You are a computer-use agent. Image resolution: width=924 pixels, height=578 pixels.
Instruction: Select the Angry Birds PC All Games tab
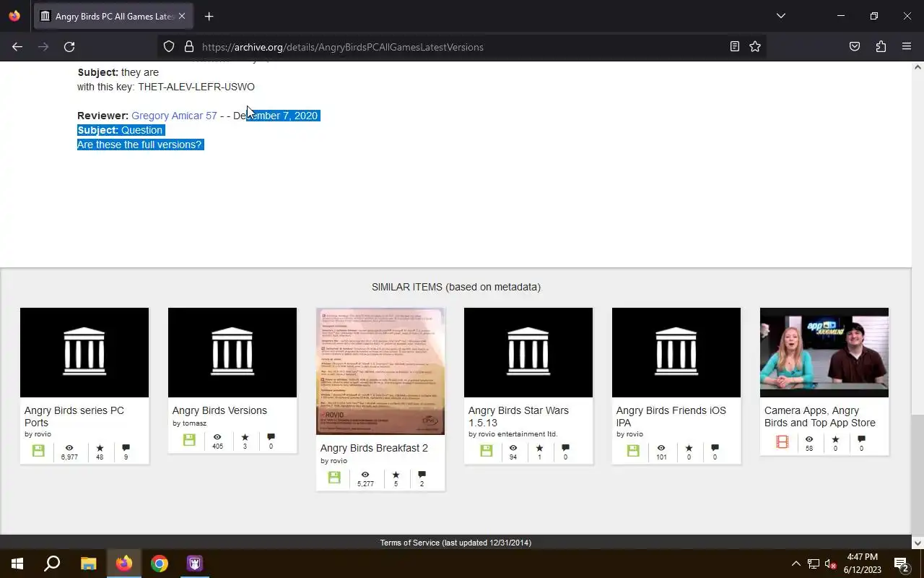113,16
